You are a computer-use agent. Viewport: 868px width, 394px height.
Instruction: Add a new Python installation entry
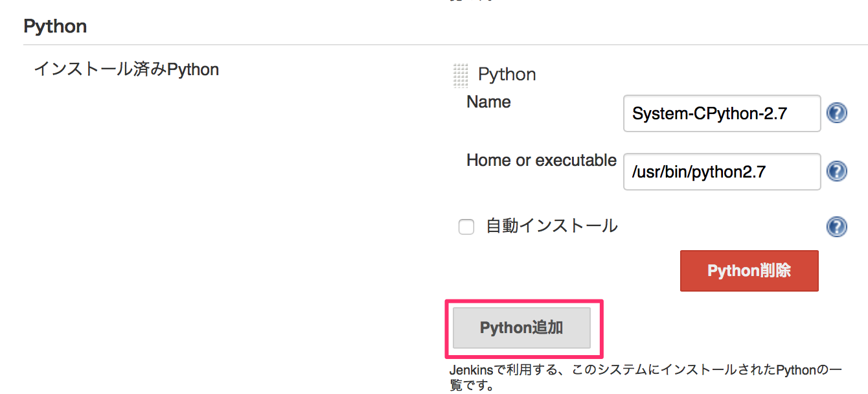(522, 328)
